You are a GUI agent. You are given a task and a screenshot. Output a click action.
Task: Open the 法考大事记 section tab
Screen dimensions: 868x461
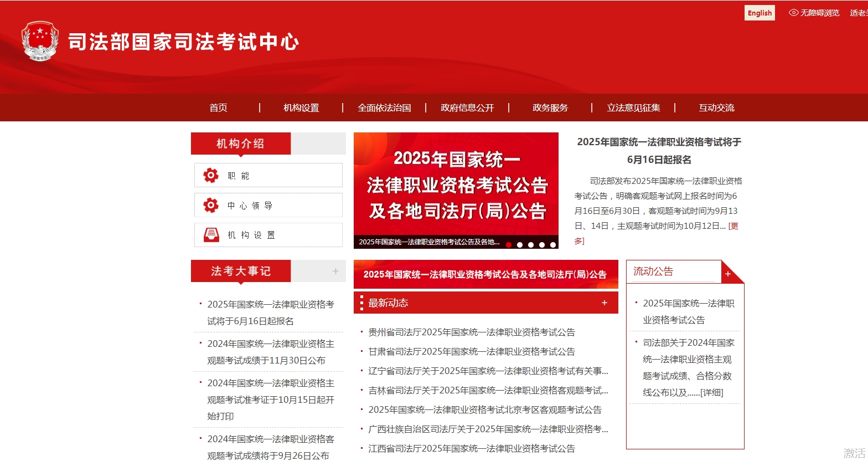click(240, 271)
